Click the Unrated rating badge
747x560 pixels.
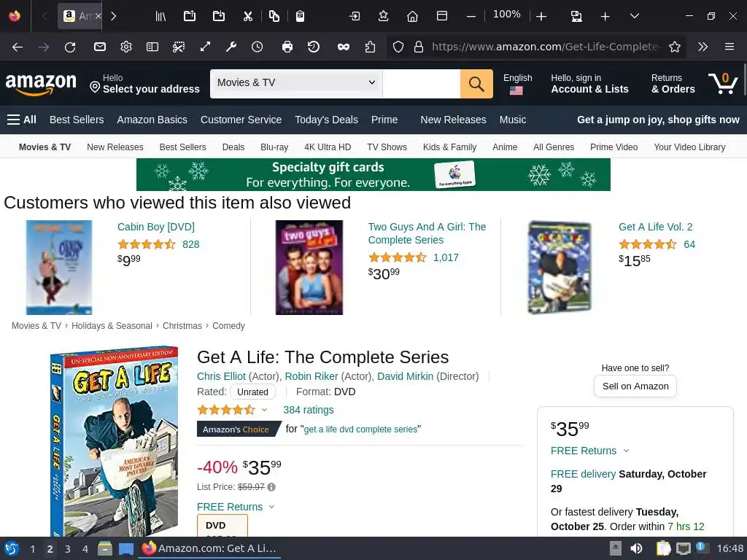[252, 392]
